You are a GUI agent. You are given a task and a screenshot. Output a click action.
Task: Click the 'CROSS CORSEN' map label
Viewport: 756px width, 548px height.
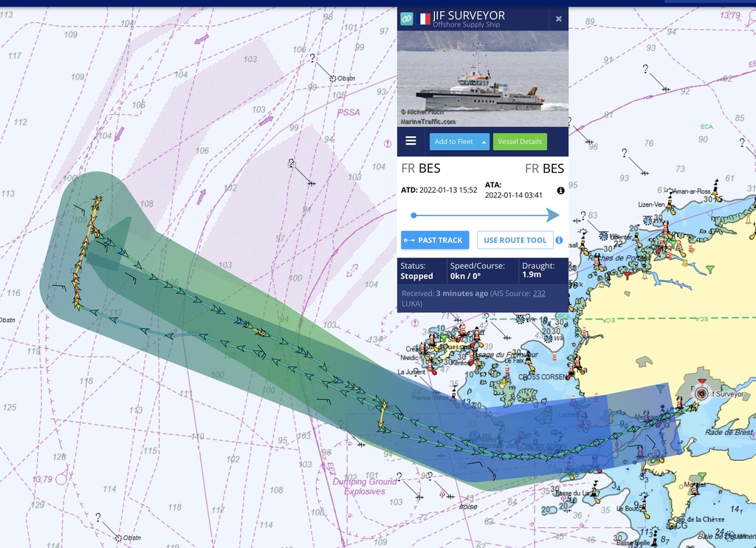[x=542, y=377]
